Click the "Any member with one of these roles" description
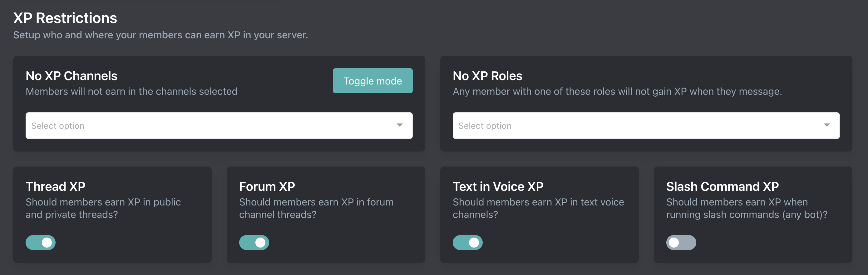The height and width of the screenshot is (275, 868). coord(617,92)
